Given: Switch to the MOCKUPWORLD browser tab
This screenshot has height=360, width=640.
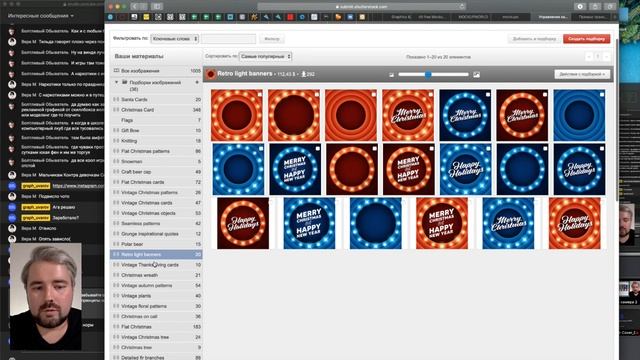Looking at the screenshot, I should [x=473, y=17].
